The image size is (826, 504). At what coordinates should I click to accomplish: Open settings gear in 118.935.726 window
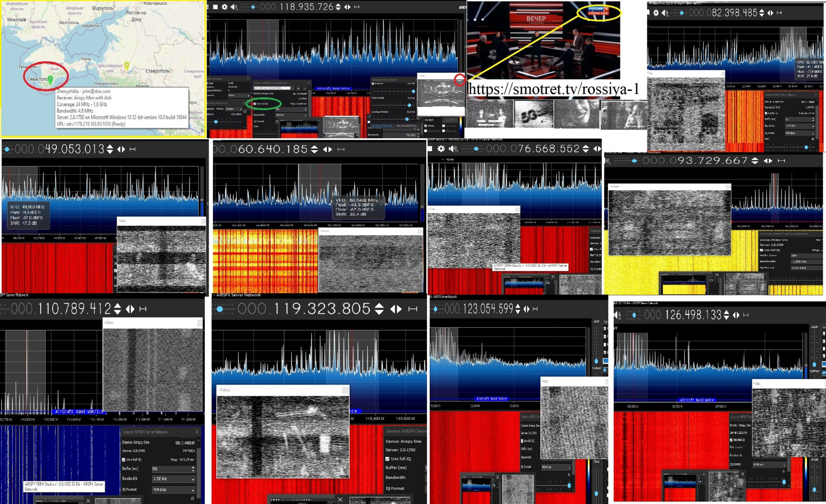click(x=225, y=7)
